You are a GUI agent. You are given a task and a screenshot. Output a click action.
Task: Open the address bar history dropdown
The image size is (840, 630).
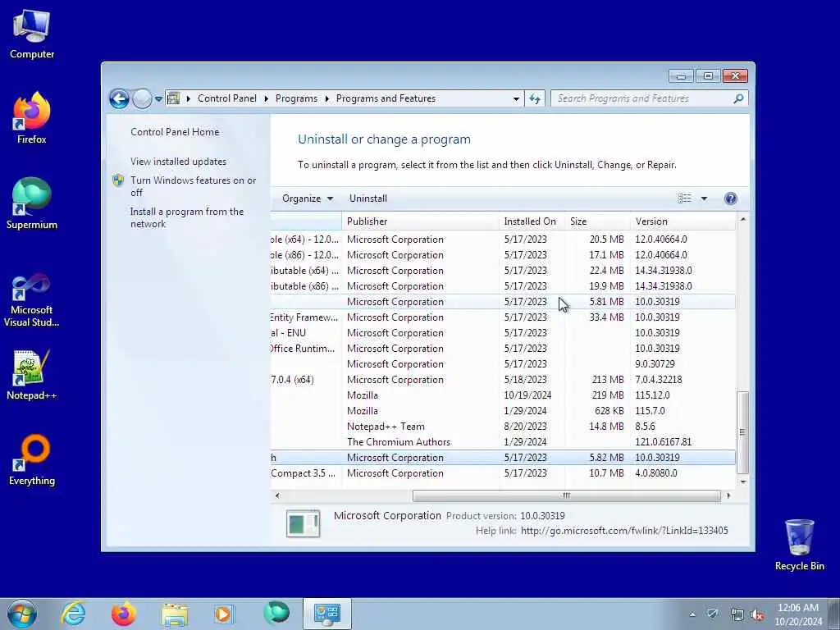coord(516,98)
